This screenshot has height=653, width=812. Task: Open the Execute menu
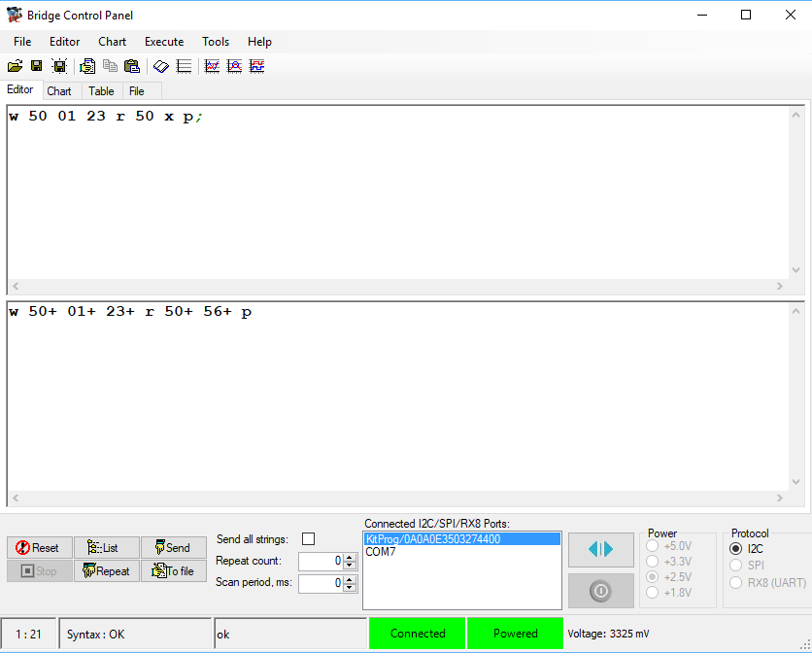tap(164, 42)
